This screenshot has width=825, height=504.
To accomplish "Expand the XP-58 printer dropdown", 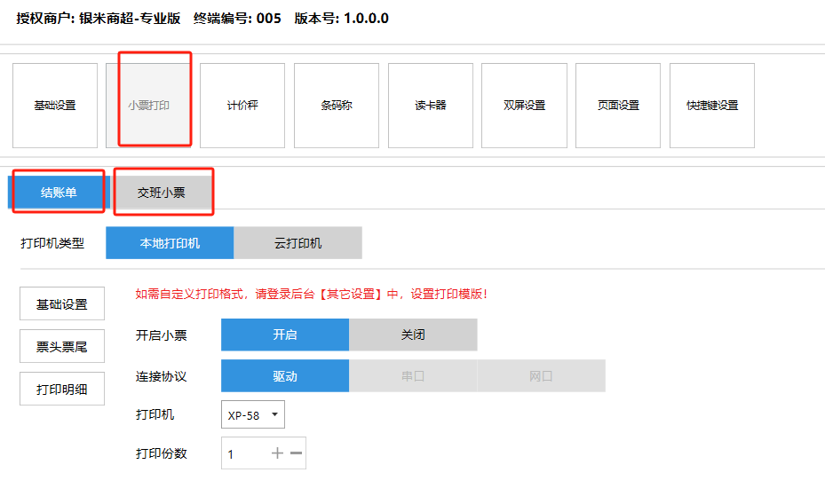I will coord(253,414).
